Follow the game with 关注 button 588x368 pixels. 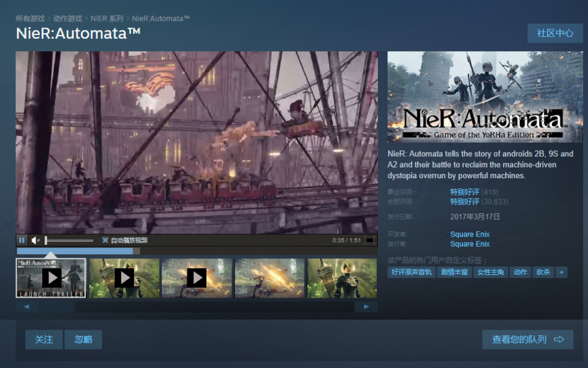tap(44, 339)
